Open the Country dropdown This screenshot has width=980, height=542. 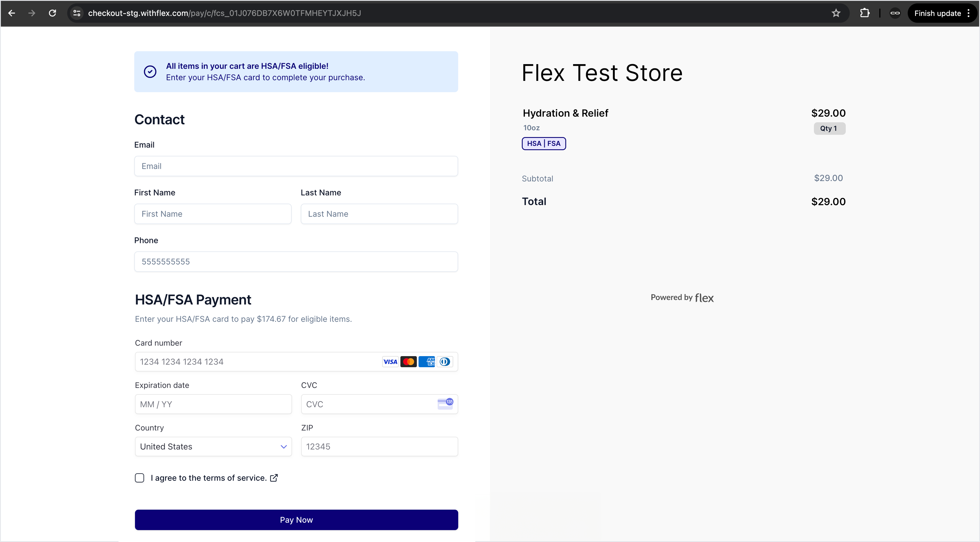(x=213, y=446)
